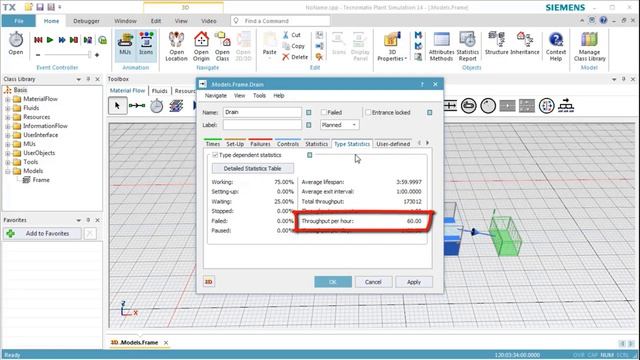This screenshot has width=640, height=360.
Task: Open the Detailed Statistics Table
Action: (252, 168)
